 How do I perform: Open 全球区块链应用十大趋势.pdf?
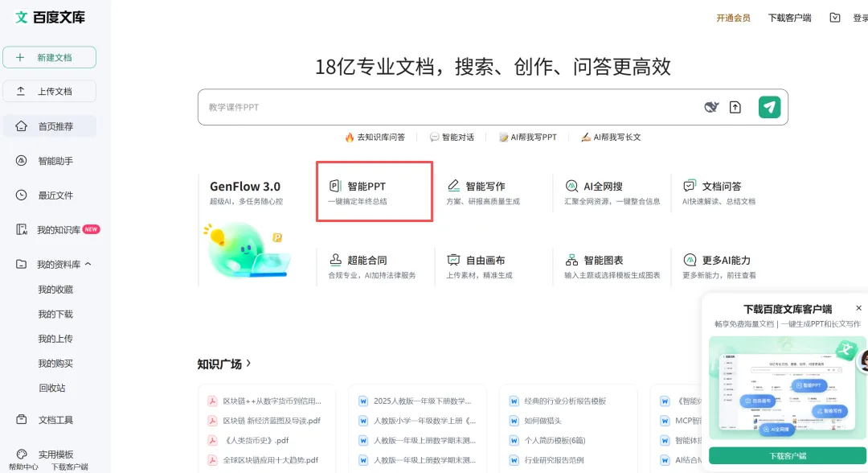pyautogui.click(x=271, y=459)
